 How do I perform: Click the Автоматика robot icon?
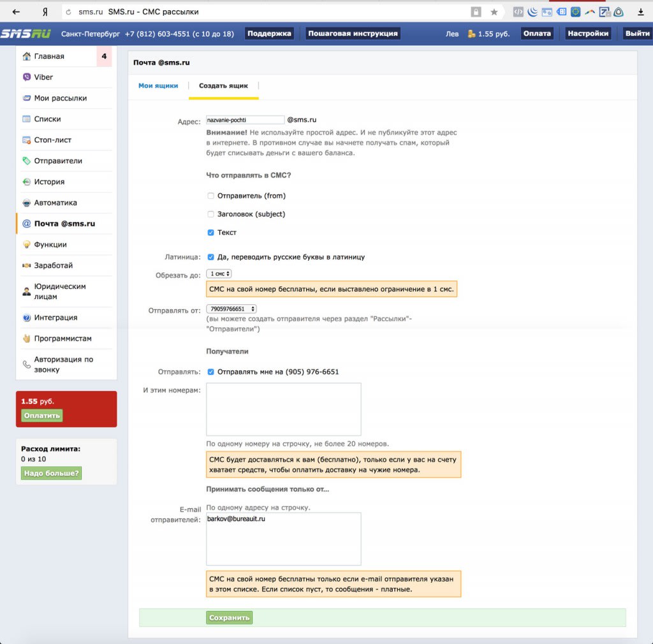[27, 203]
